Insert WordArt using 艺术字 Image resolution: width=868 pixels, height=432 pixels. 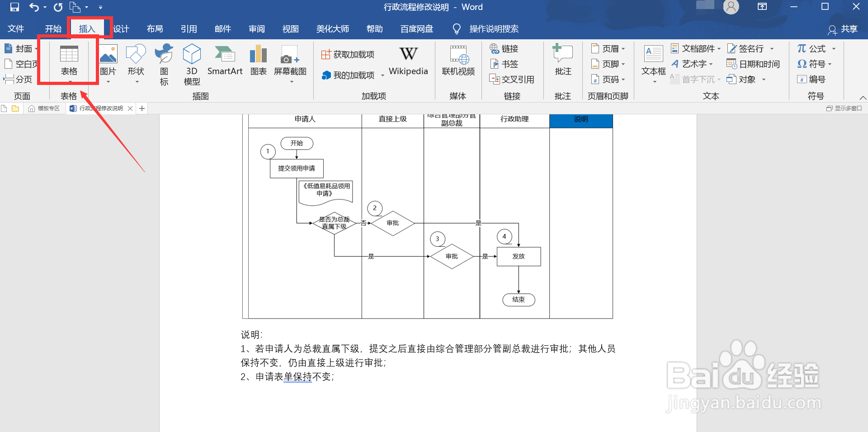tap(692, 64)
